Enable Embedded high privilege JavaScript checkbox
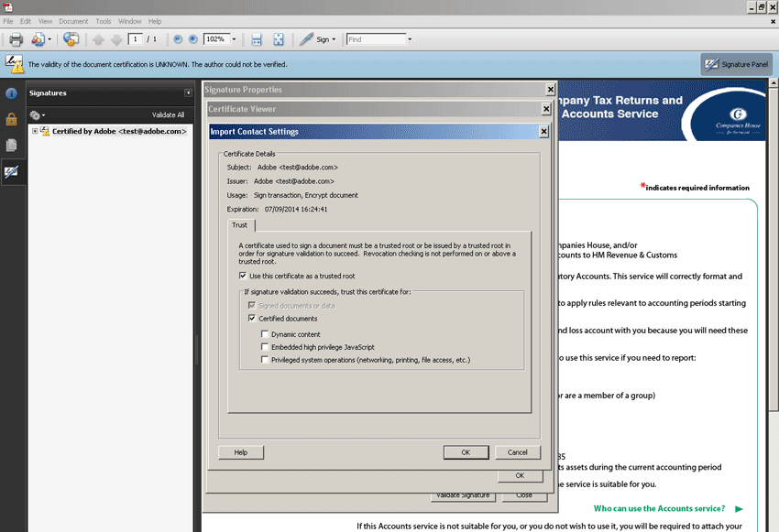The image size is (779, 532). click(x=265, y=347)
